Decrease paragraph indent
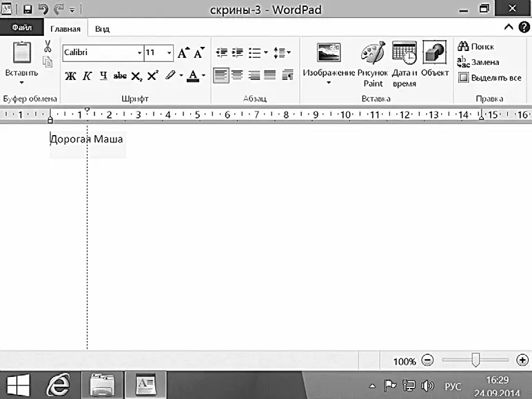This screenshot has width=532, height=399. (x=222, y=52)
